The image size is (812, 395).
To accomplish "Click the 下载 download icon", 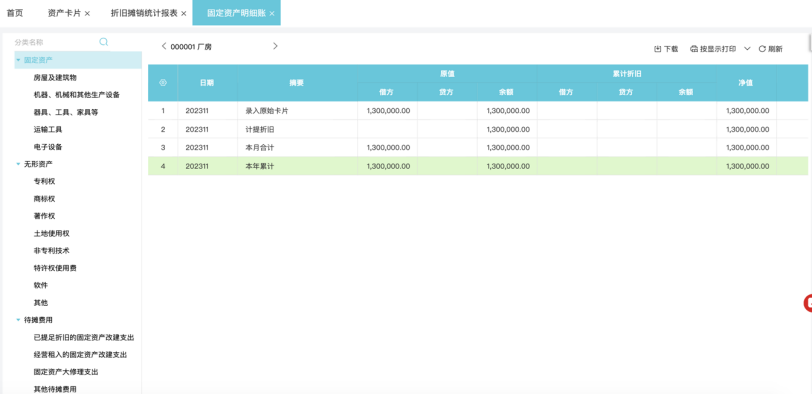I will click(x=658, y=49).
